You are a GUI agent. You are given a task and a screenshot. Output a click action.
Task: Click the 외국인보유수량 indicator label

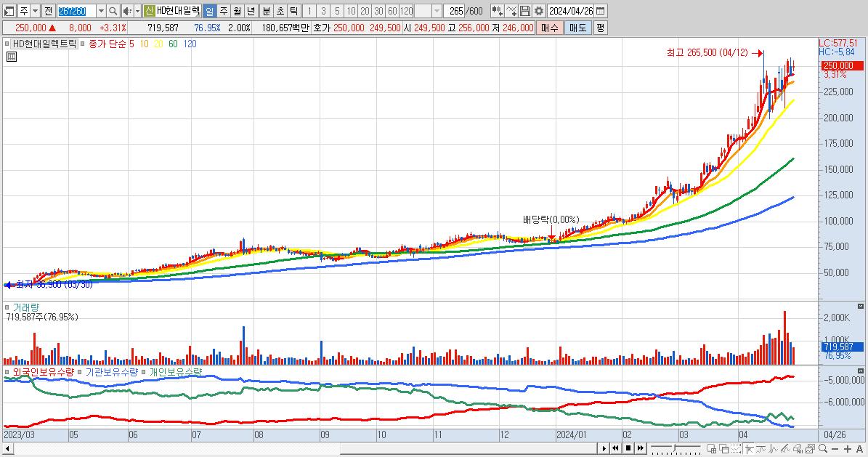coord(43,372)
